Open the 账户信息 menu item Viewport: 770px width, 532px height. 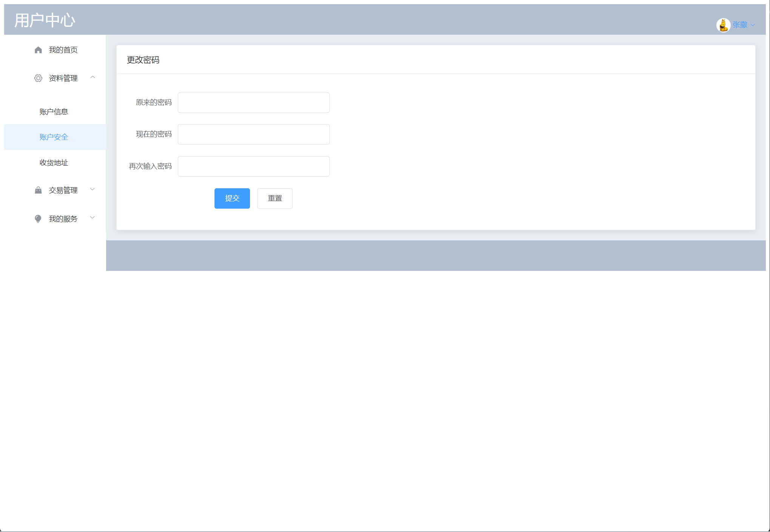(x=54, y=112)
